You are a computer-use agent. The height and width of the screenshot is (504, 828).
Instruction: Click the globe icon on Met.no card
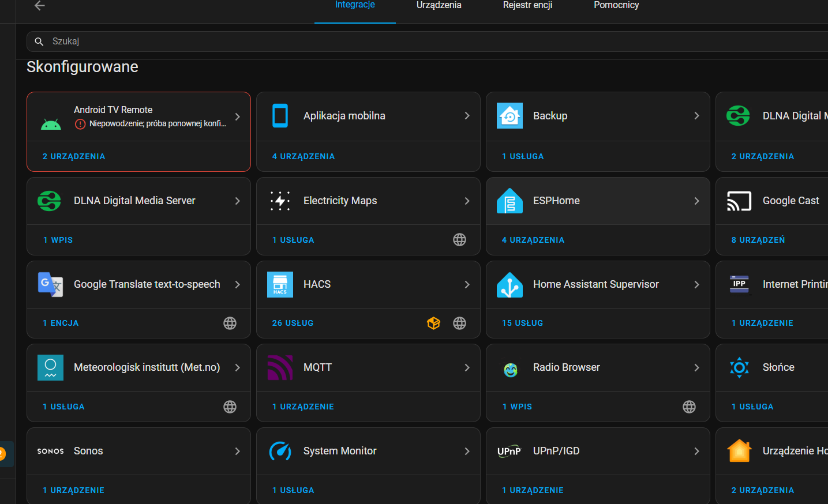[230, 407]
